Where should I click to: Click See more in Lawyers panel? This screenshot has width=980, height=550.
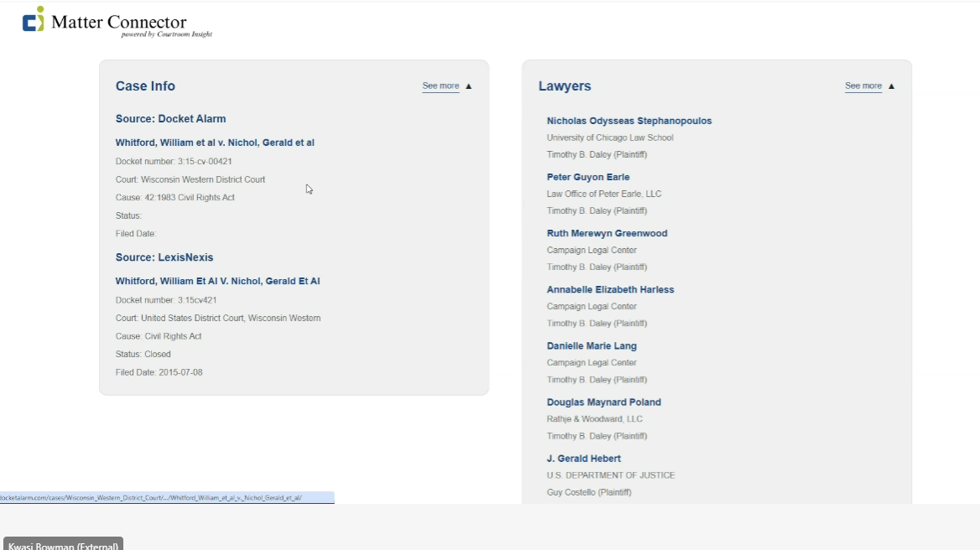pos(863,86)
